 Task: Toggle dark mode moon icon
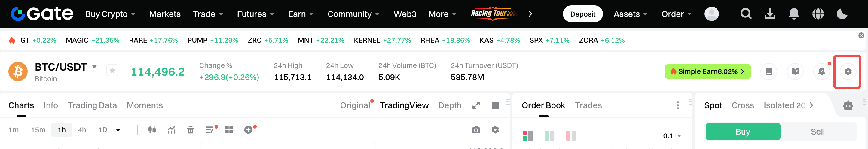pos(842,14)
